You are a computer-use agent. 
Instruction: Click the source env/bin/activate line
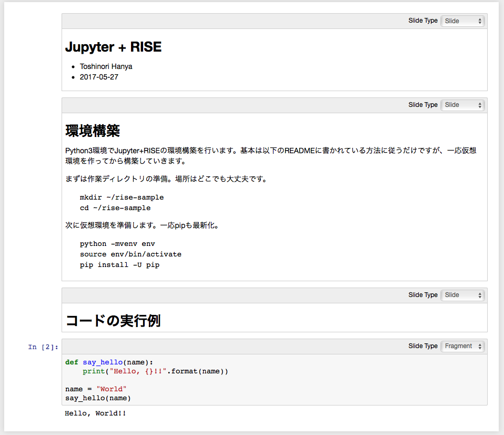[x=130, y=254]
